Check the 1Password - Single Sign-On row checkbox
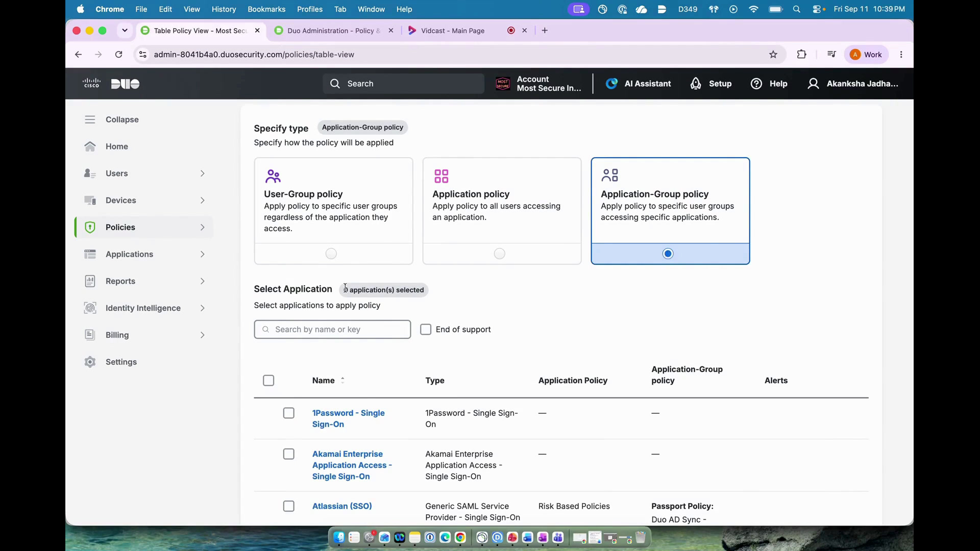 [289, 413]
